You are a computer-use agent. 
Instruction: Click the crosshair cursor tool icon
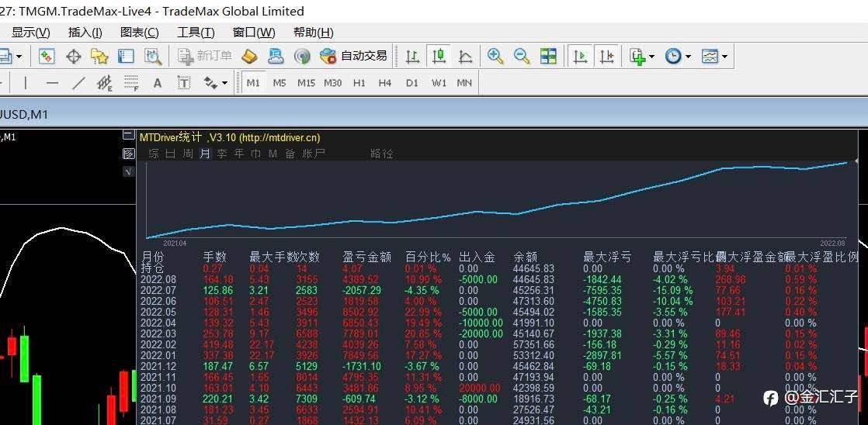click(x=74, y=56)
